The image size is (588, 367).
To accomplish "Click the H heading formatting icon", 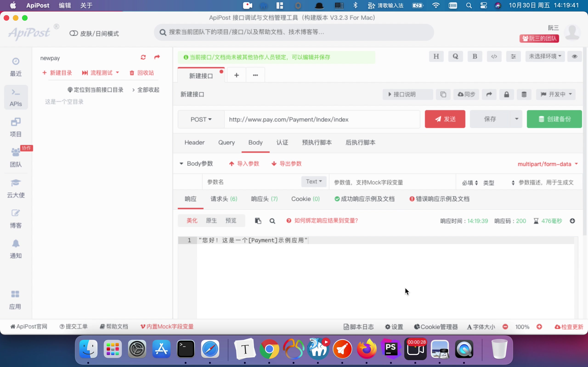I will click(436, 56).
